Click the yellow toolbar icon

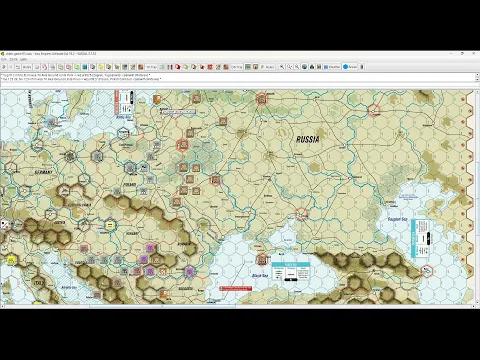click(x=101, y=67)
